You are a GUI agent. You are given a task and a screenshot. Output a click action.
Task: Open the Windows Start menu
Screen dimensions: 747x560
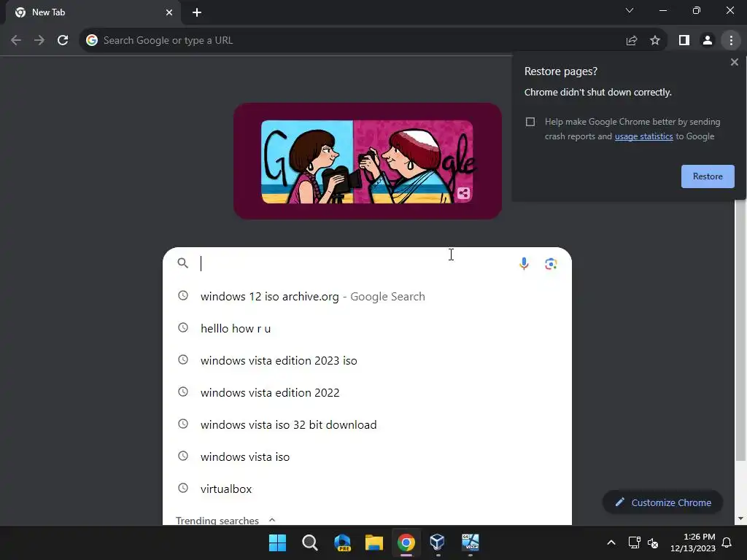pos(277,542)
